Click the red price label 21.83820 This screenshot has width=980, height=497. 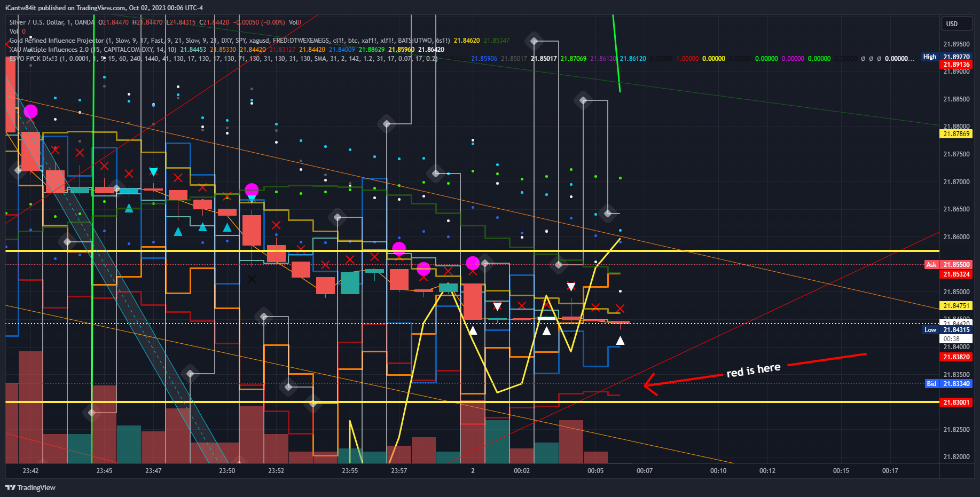click(x=956, y=357)
